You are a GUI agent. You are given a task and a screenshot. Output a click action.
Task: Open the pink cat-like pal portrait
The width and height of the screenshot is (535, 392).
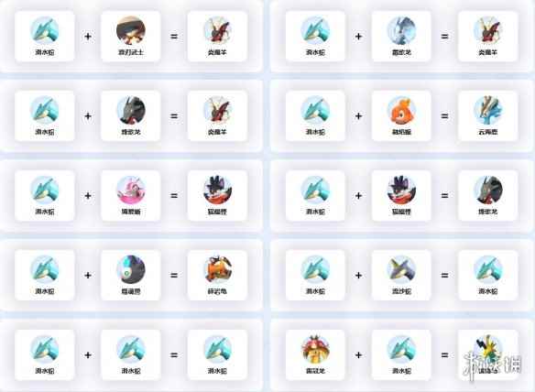(131, 190)
